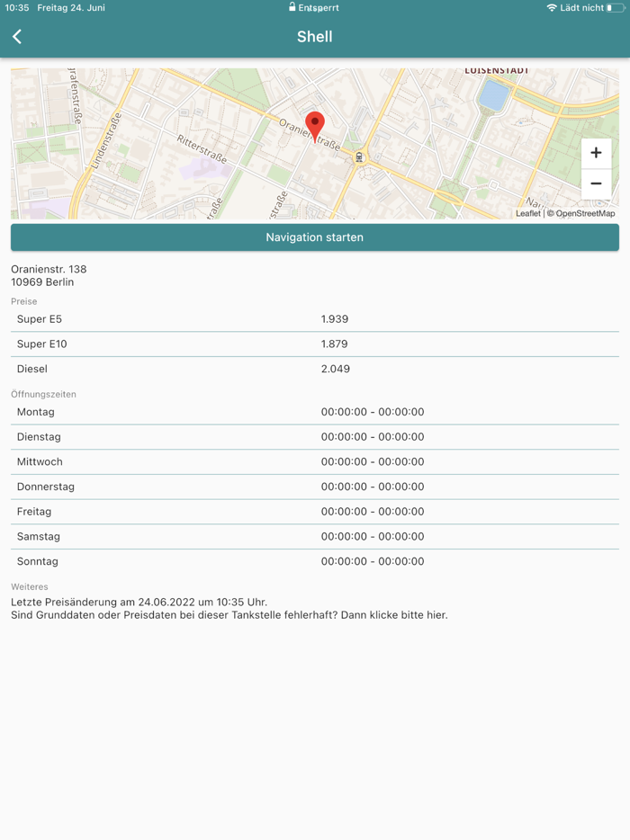
Task: Select Mittwoch opening hours value
Action: tap(373, 461)
